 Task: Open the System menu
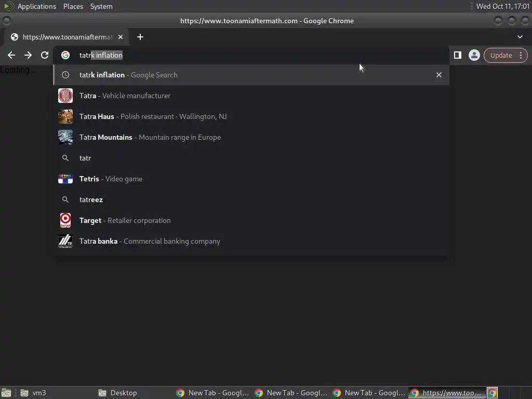click(x=101, y=6)
